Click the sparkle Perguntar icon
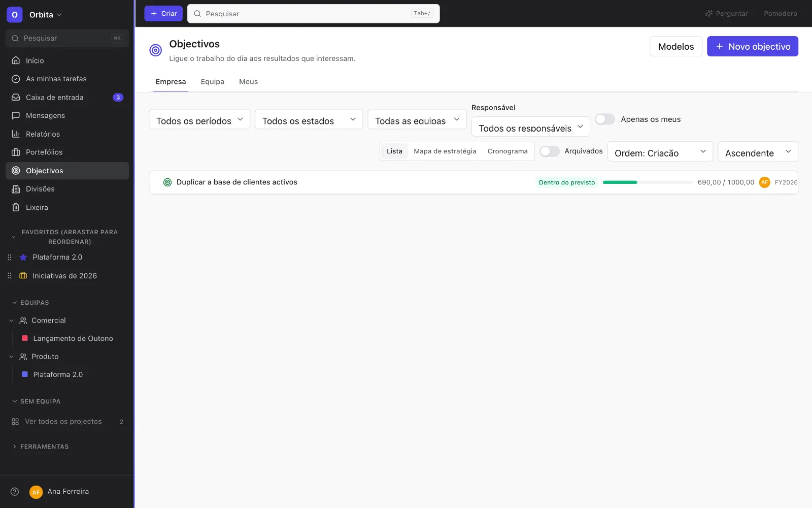 click(x=709, y=14)
